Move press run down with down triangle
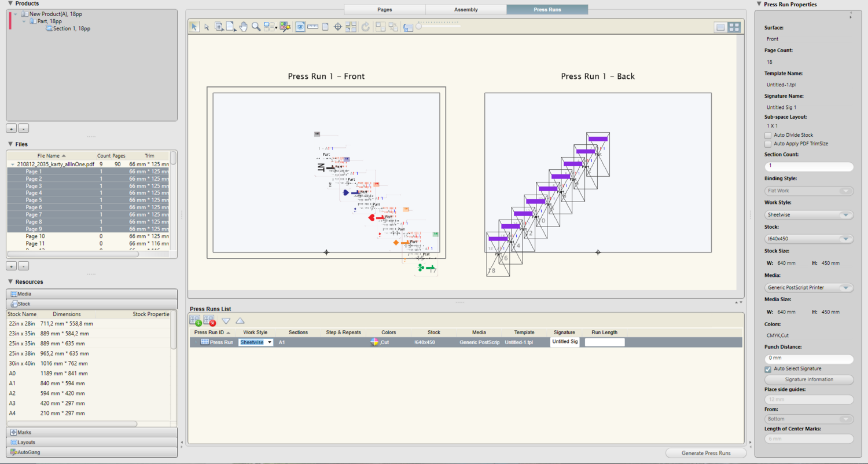 click(226, 320)
